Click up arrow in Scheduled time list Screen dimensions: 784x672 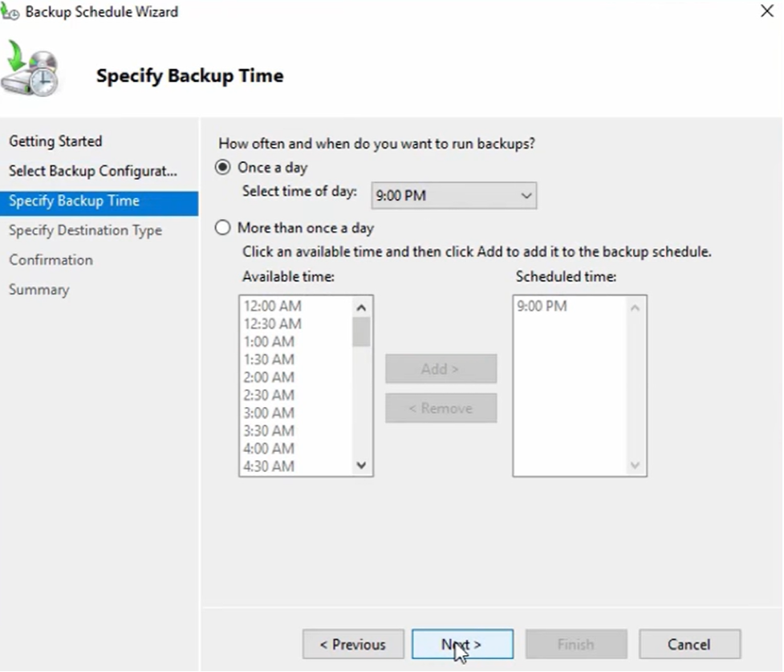point(635,307)
